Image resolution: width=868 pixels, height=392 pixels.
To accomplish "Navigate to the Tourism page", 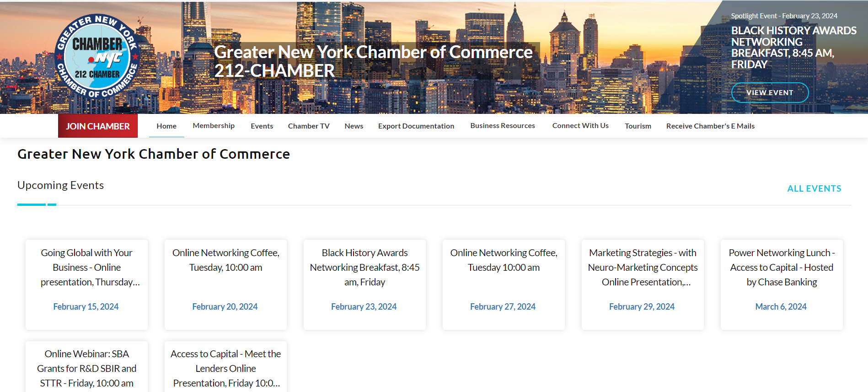I will (x=638, y=126).
